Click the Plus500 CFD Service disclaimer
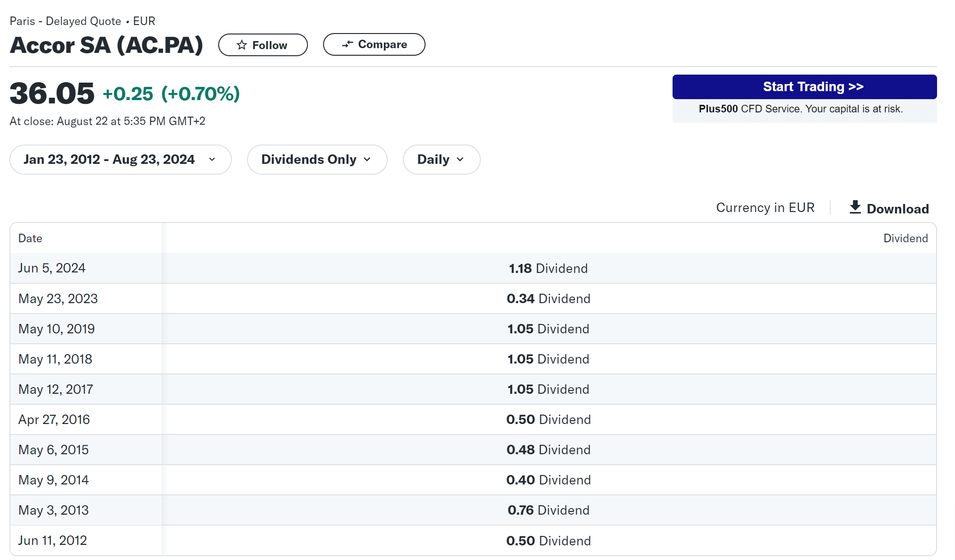 (801, 109)
